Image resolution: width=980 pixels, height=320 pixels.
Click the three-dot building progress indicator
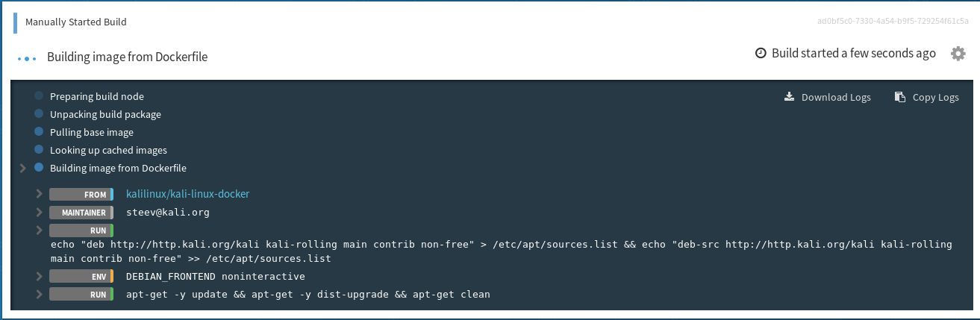(x=27, y=57)
